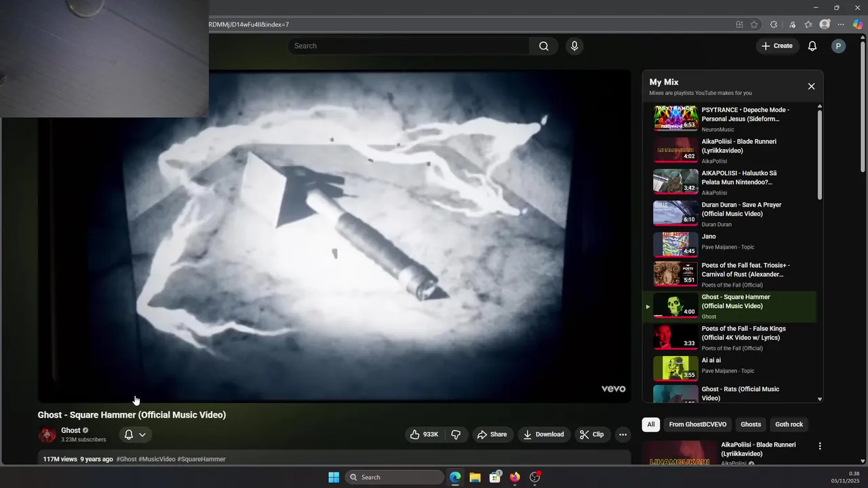Play AIKAPOLIISI Haluutko Sä Pelata playlist item
The width and height of the screenshot is (868, 488).
point(729,182)
